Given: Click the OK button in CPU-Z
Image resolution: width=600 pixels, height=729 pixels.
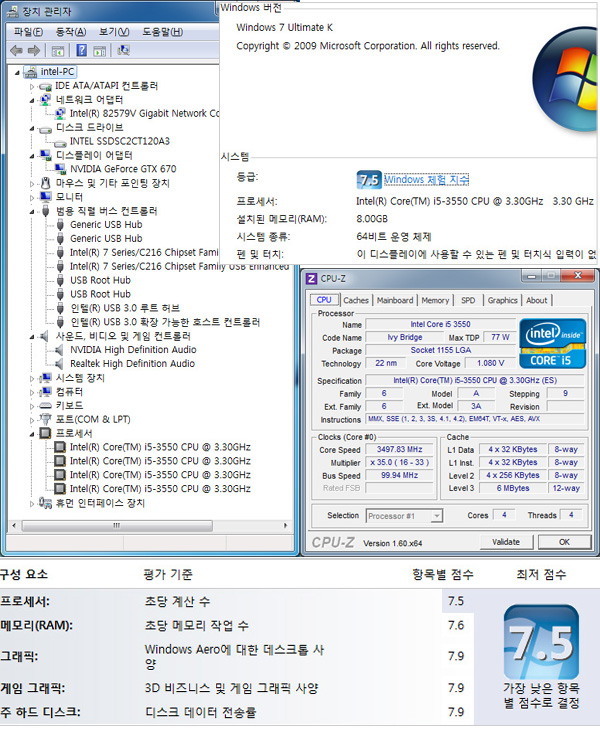Looking at the screenshot, I should (x=564, y=542).
